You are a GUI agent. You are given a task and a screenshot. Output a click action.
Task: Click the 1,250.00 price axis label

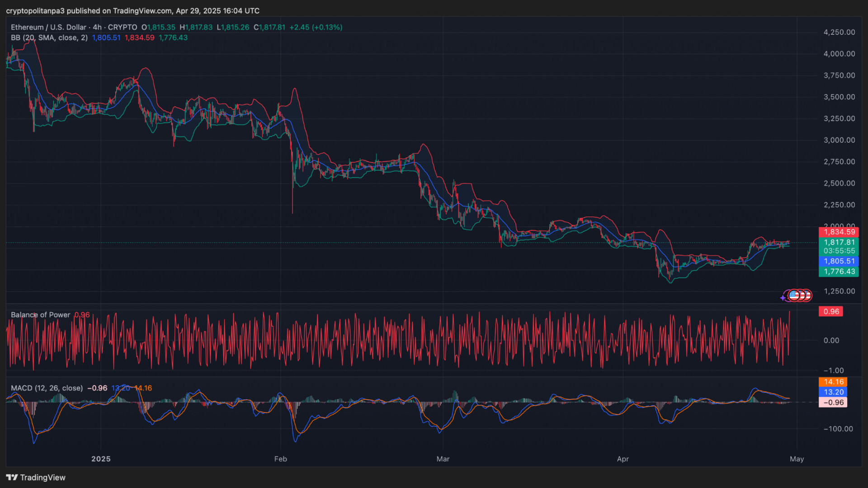pos(839,291)
